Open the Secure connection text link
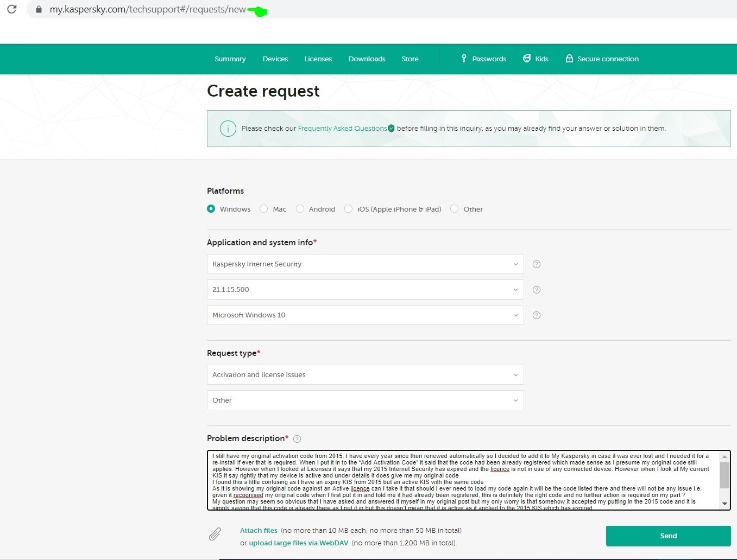 (608, 59)
